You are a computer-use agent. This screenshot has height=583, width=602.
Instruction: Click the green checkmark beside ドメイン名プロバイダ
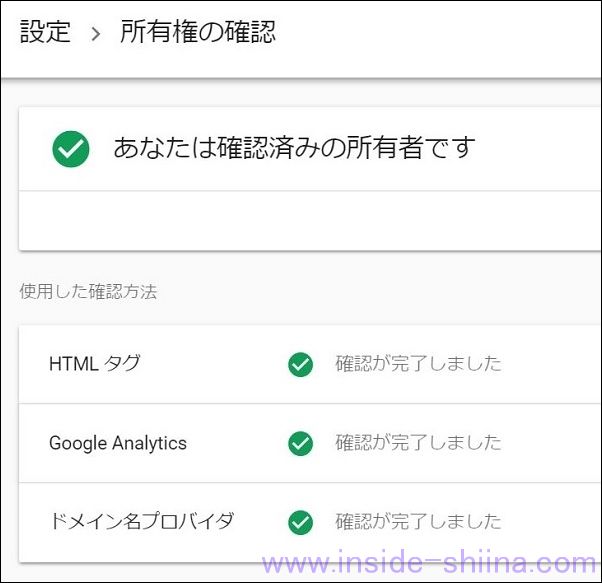pos(301,522)
